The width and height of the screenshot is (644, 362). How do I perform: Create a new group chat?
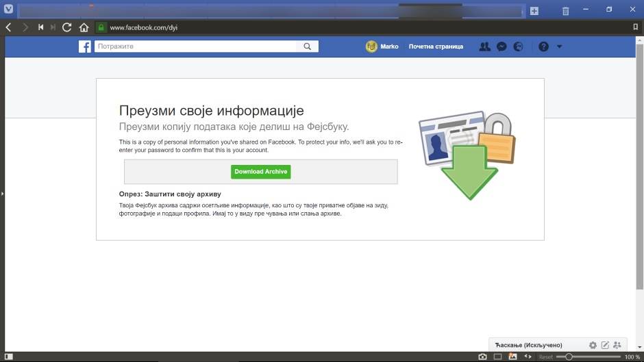(x=617, y=345)
